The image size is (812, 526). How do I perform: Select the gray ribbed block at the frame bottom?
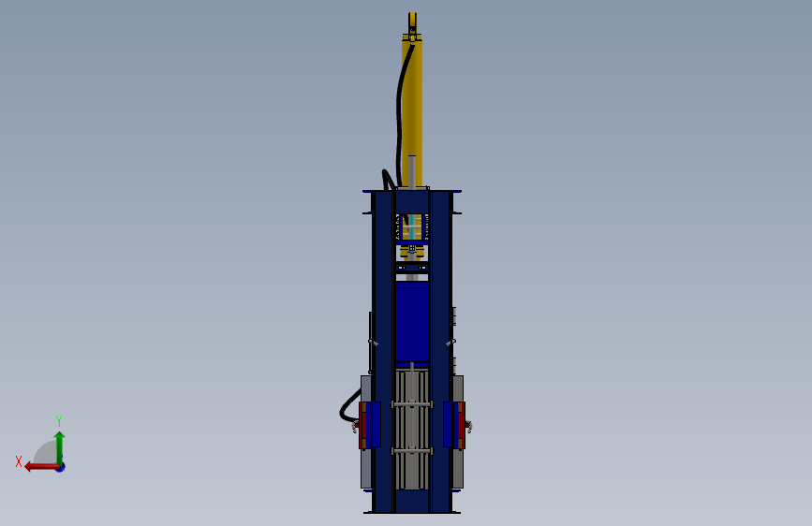point(412,430)
